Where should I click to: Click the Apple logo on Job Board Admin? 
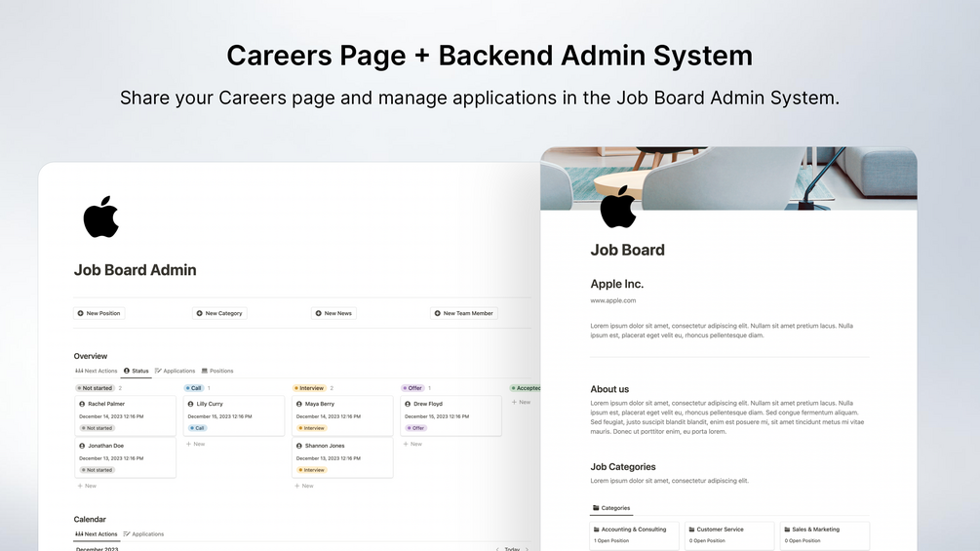click(x=101, y=216)
